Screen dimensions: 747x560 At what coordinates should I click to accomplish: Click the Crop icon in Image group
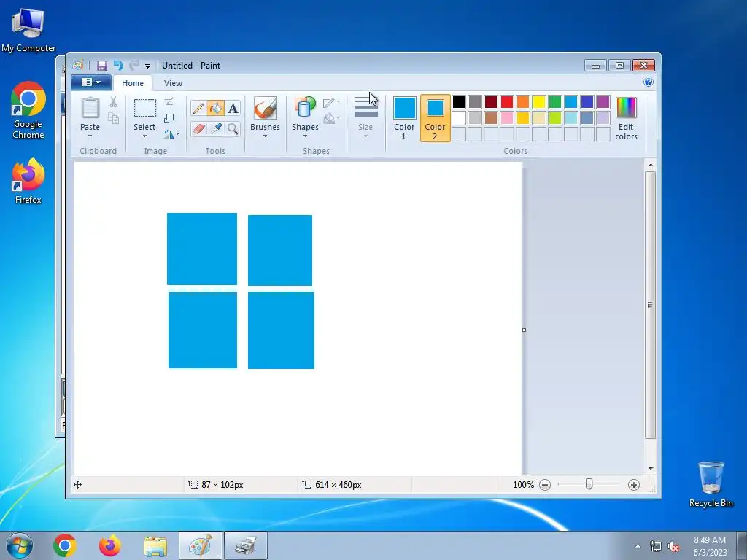pos(169,102)
